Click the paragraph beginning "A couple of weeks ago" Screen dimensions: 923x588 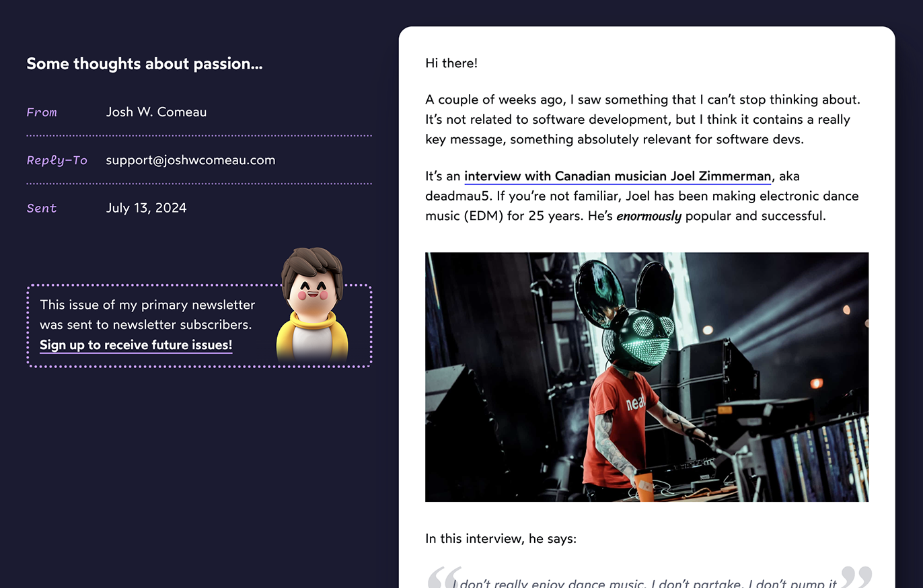(x=642, y=120)
